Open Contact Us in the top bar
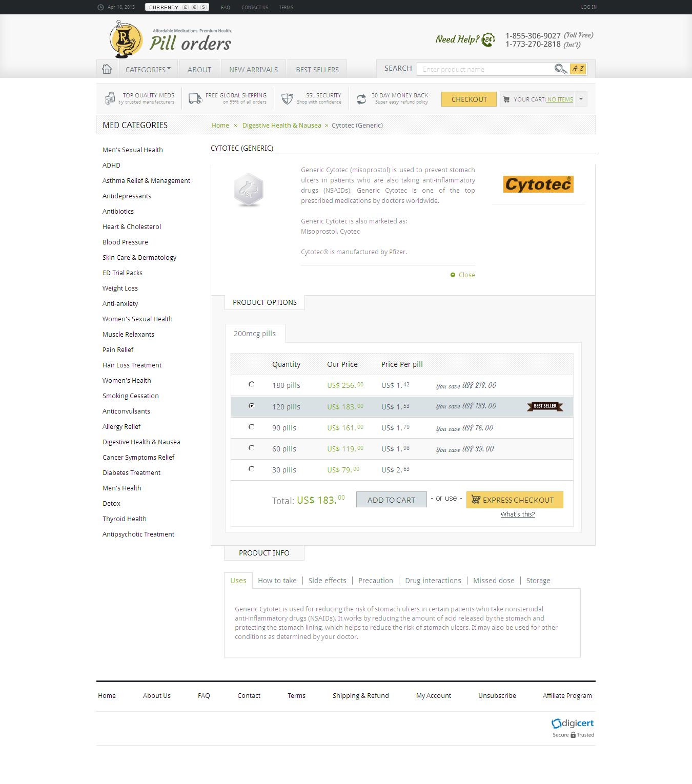The height and width of the screenshot is (784, 692). pyautogui.click(x=255, y=7)
